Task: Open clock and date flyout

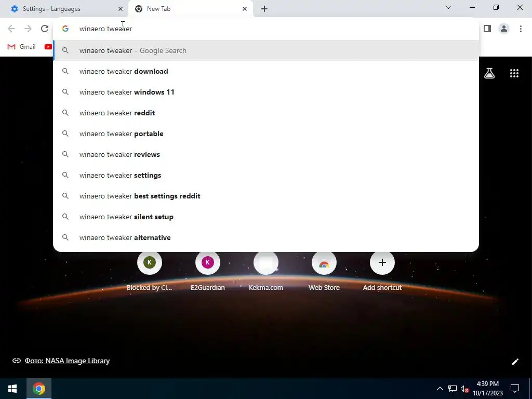Action: point(487,389)
